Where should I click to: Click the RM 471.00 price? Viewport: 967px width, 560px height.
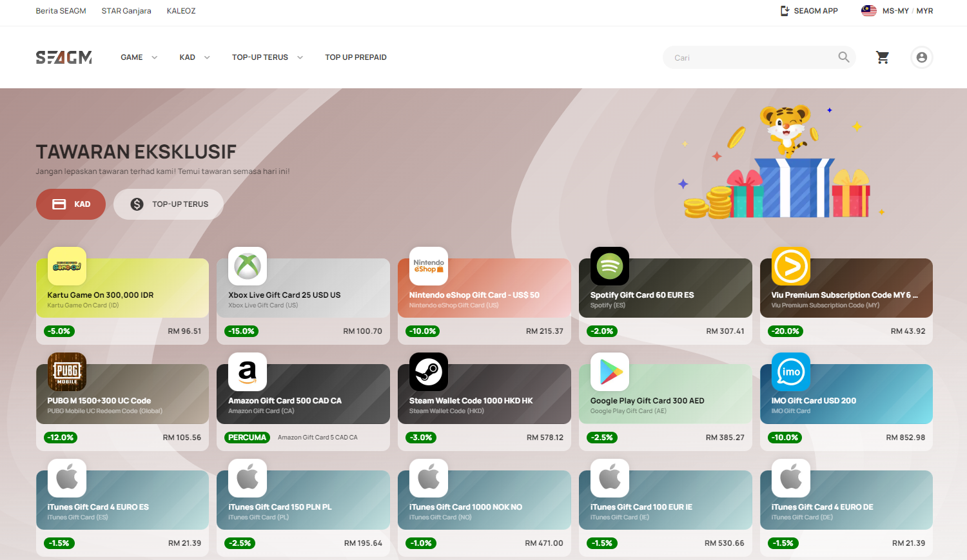tap(544, 543)
